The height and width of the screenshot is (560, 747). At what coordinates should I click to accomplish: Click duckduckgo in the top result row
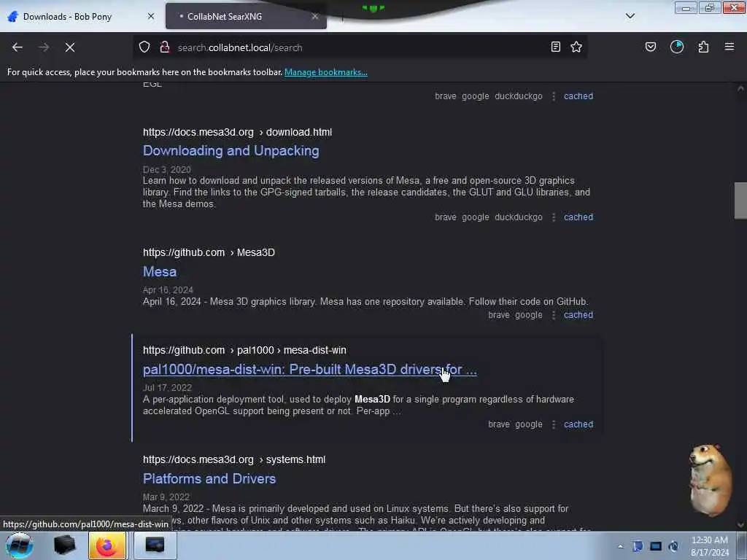pos(519,96)
